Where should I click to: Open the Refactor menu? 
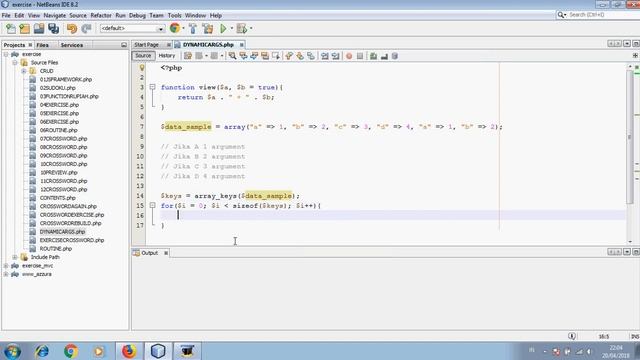tap(101, 16)
